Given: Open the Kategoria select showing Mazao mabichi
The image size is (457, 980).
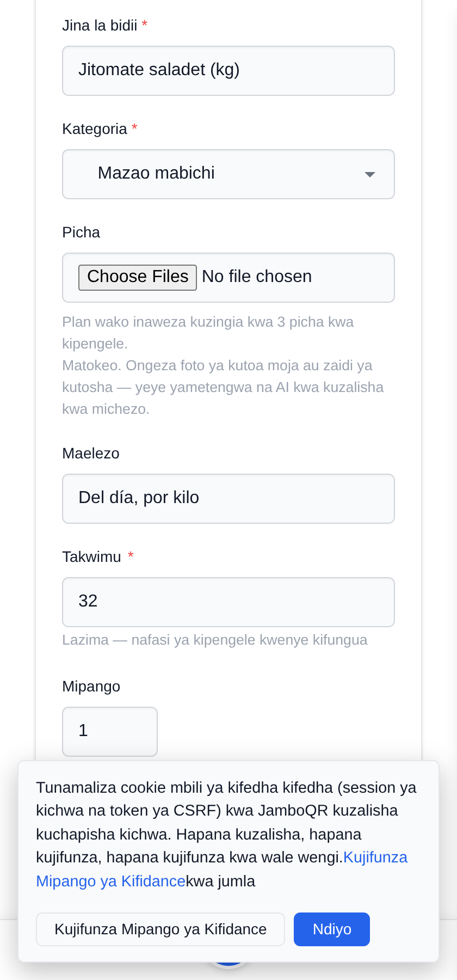Looking at the screenshot, I should point(228,174).
